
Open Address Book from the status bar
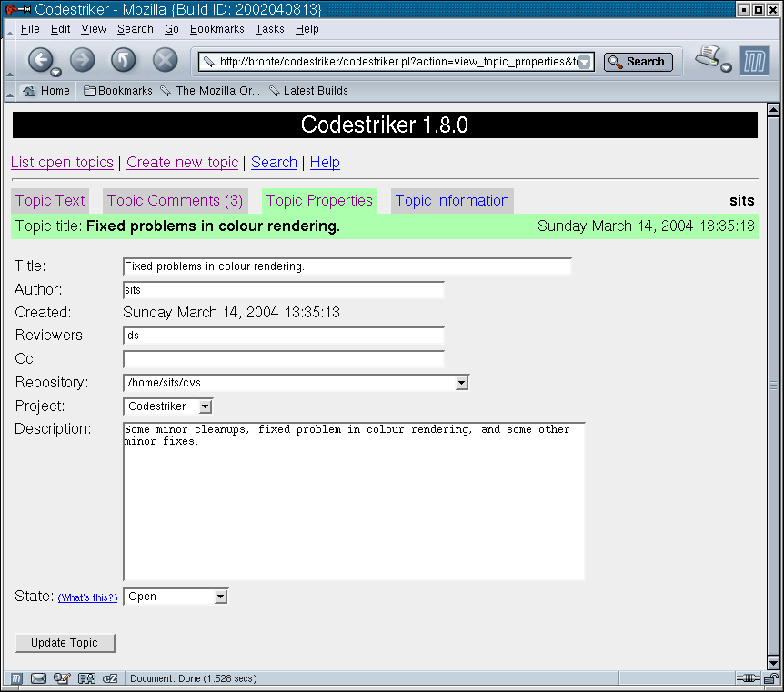click(x=86, y=678)
